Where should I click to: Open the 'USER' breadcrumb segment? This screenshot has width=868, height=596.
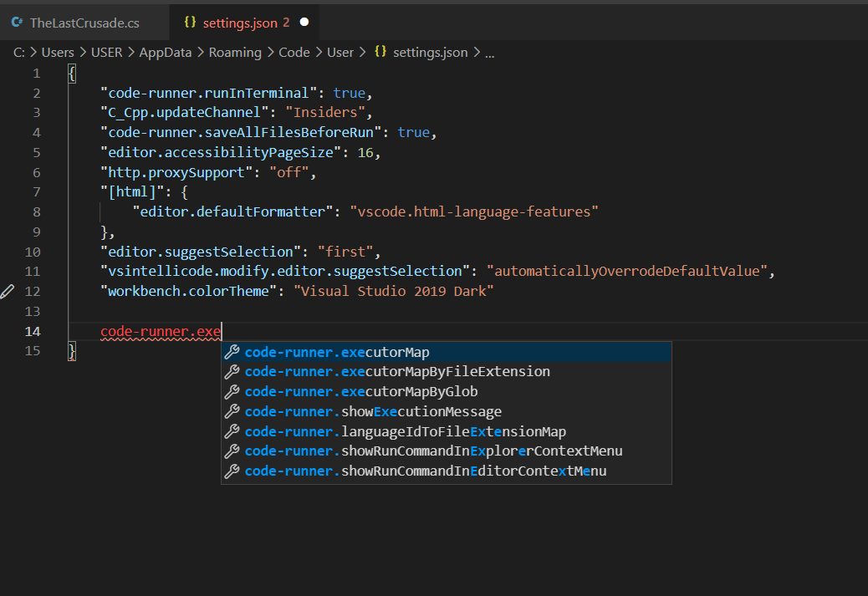point(106,53)
